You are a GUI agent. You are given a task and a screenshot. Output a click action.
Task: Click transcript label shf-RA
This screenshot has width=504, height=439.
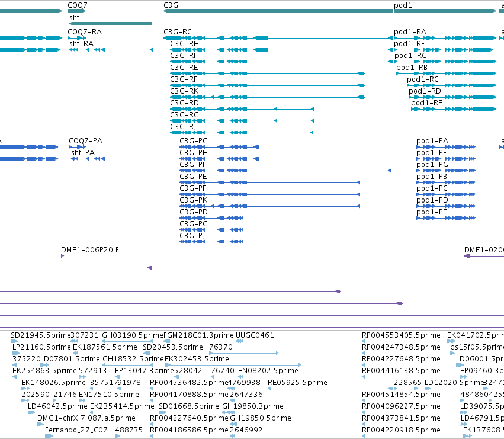pos(81,44)
